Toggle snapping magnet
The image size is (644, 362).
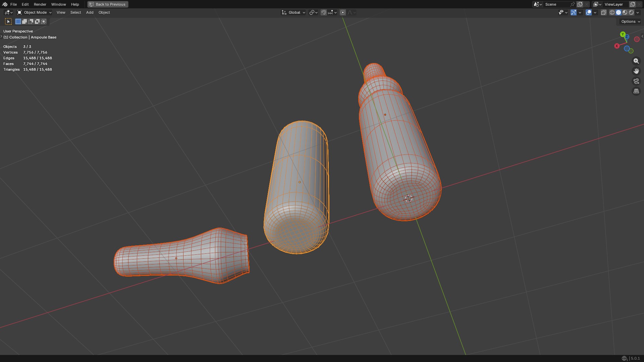point(323,12)
